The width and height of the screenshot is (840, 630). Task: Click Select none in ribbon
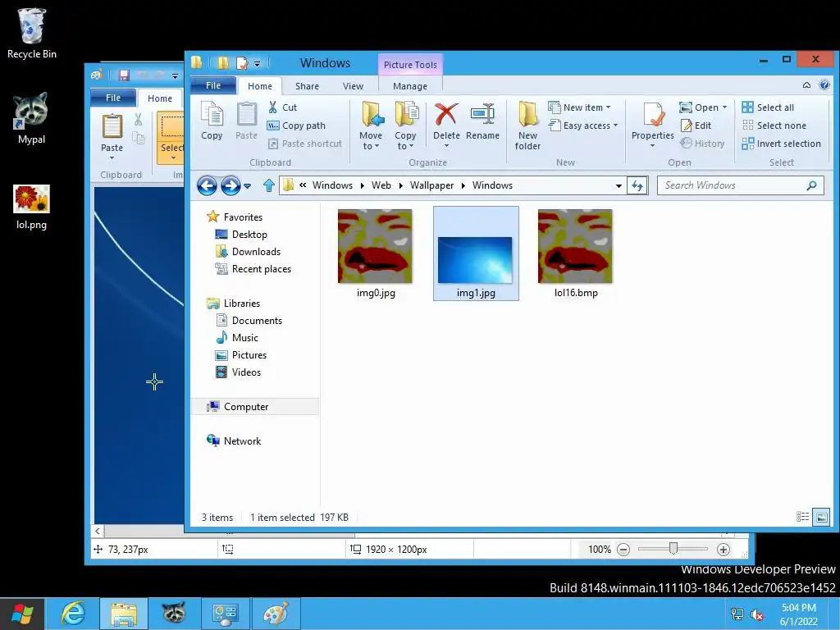774,126
